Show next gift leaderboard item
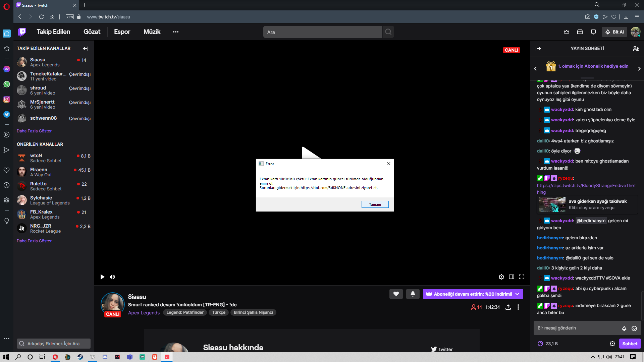This screenshot has height=362, width=644. pyautogui.click(x=639, y=69)
